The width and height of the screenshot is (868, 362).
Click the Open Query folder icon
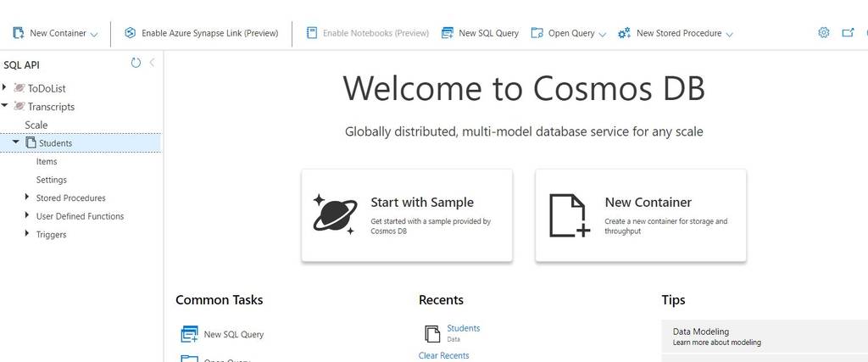537,33
